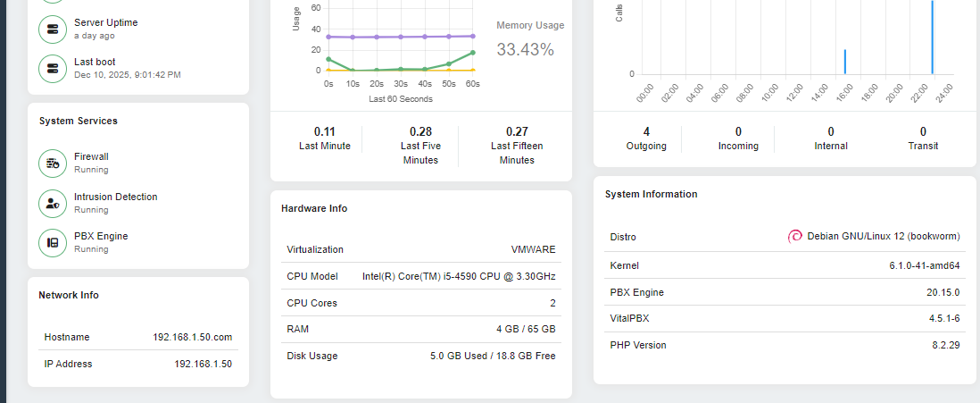Select the Firewall service icon

[x=53, y=163]
